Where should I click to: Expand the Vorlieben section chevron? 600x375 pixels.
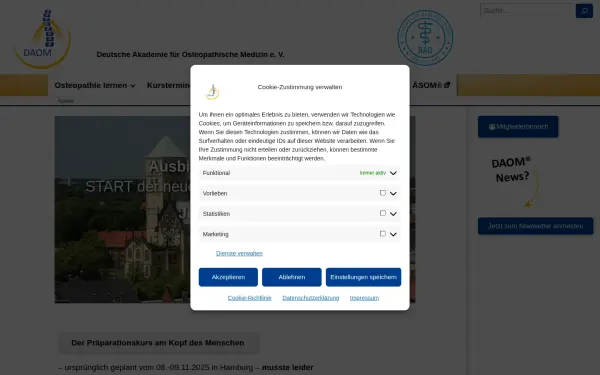click(x=393, y=193)
